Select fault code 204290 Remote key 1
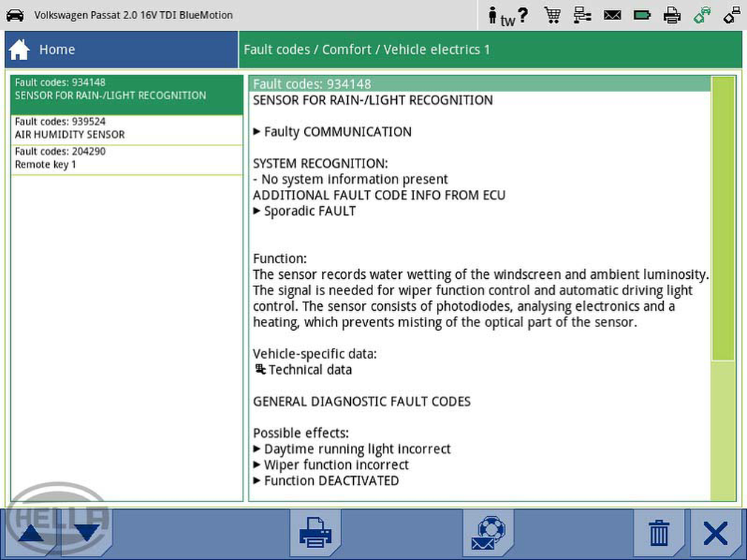747x560 pixels. (126, 158)
